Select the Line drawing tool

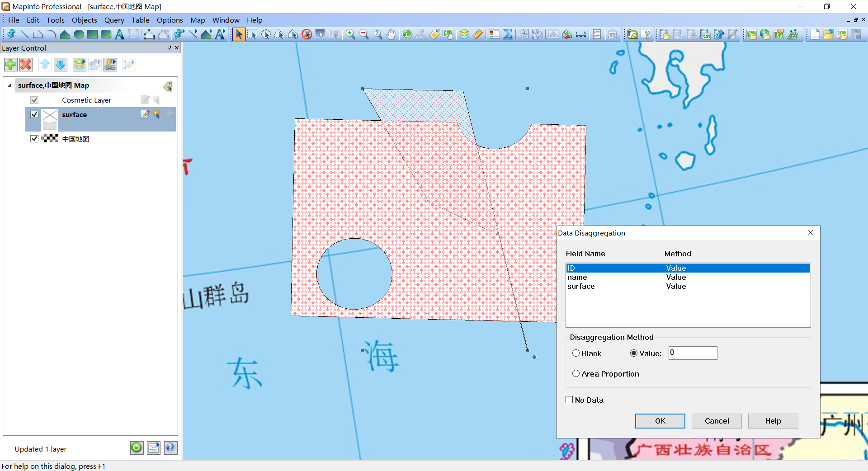click(24, 34)
